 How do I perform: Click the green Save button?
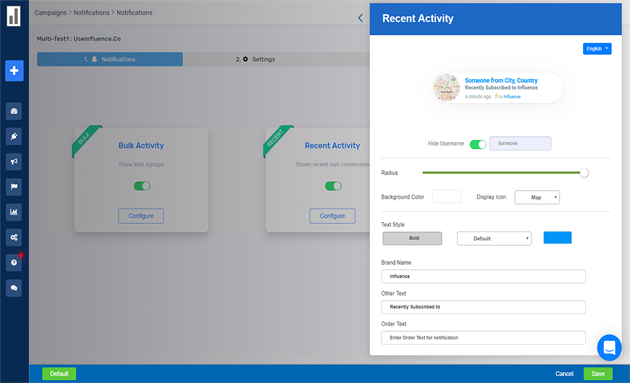point(598,374)
